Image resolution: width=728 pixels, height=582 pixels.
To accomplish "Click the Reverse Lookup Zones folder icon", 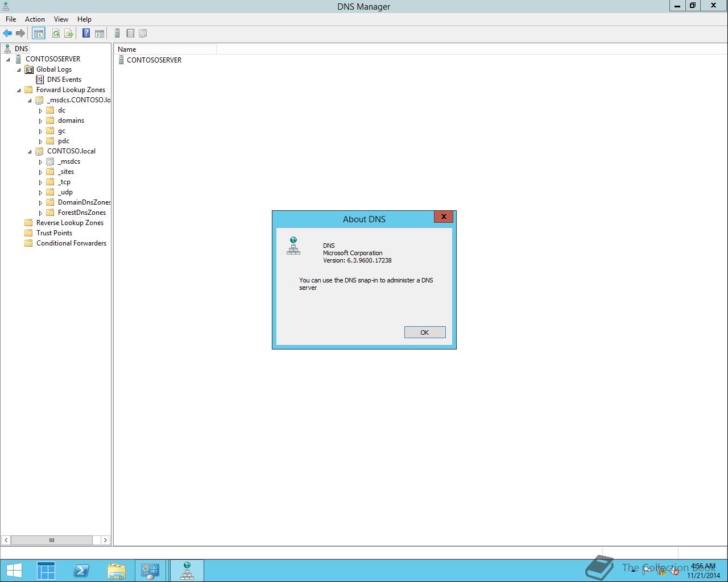I will (29, 223).
